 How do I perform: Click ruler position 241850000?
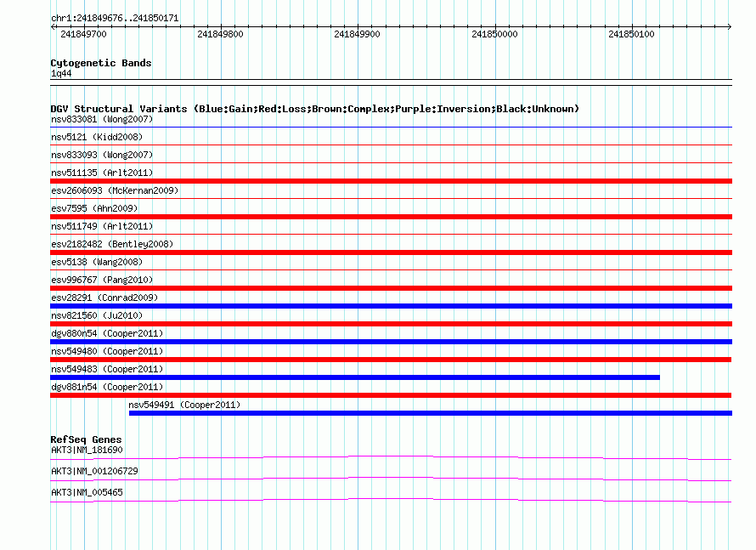494,34
